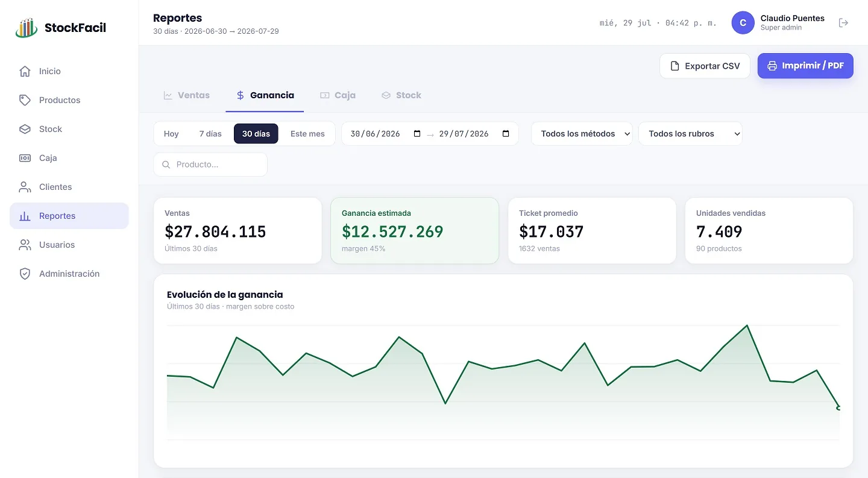Open the Todos los métodos dropdown

point(582,134)
